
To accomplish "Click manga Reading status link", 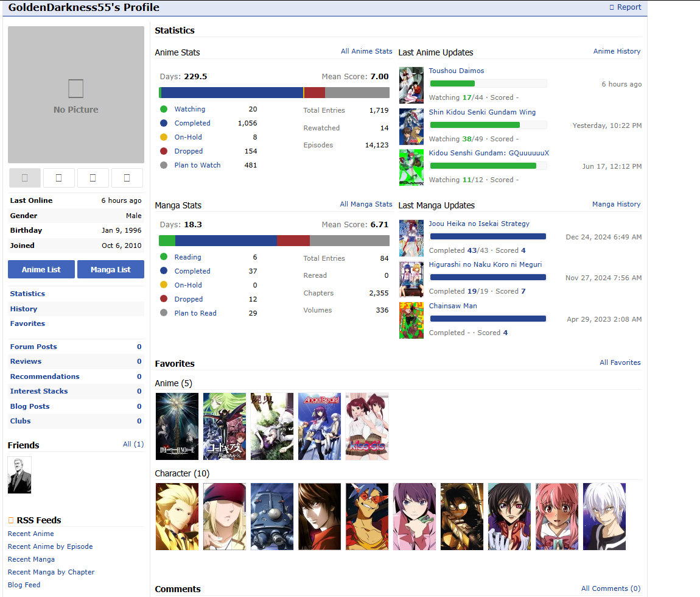I will coord(187,257).
